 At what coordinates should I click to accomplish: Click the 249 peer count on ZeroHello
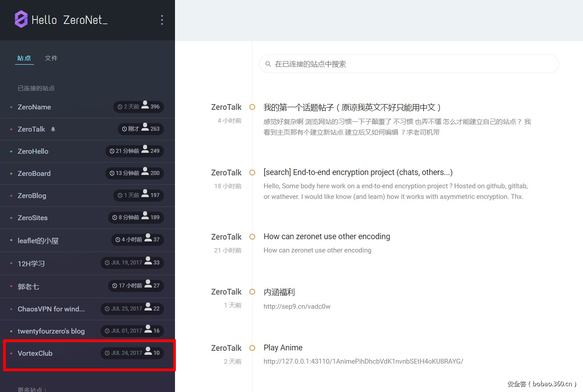(x=155, y=151)
